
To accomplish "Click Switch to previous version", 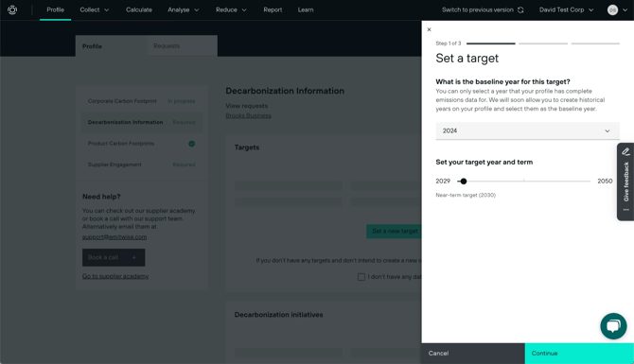I will (x=478, y=9).
